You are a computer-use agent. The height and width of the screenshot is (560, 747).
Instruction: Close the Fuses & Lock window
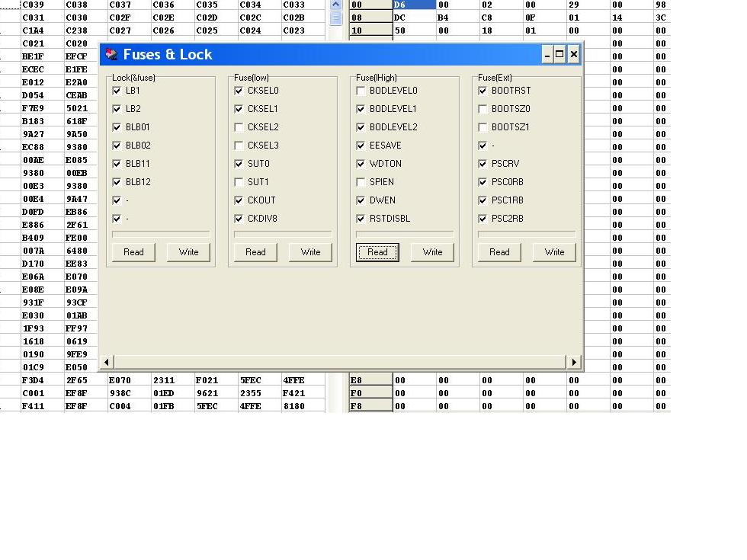point(574,54)
